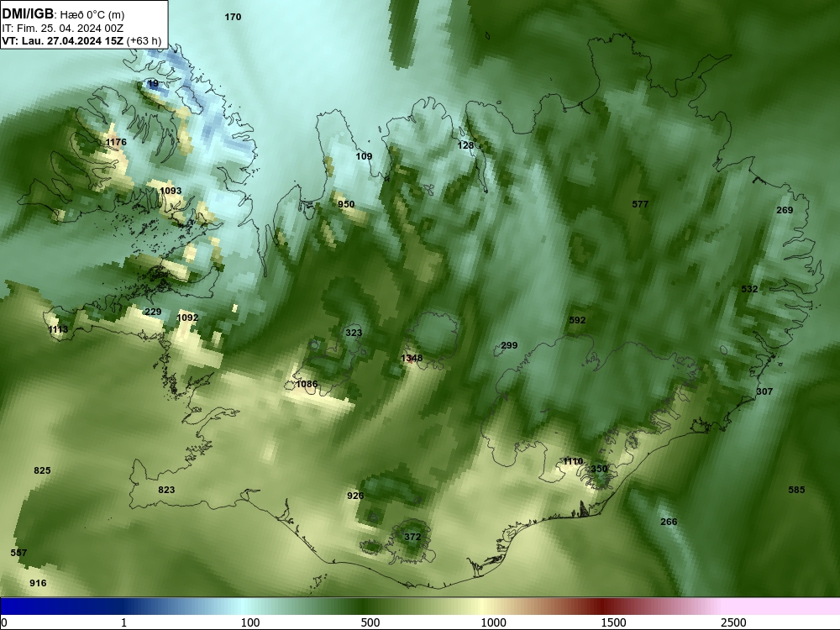This screenshot has width=840, height=630.
Task: Select the 307 value on southeast coast
Action: point(764,391)
